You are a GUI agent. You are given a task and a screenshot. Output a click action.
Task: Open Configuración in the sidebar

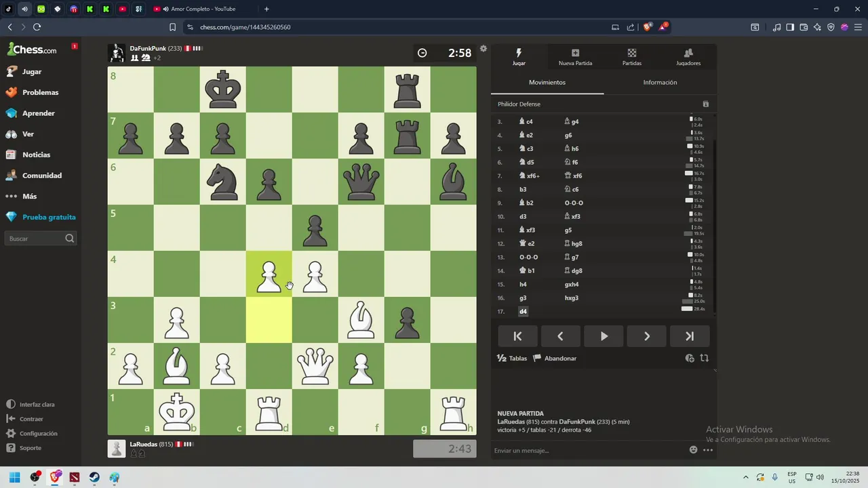32,434
